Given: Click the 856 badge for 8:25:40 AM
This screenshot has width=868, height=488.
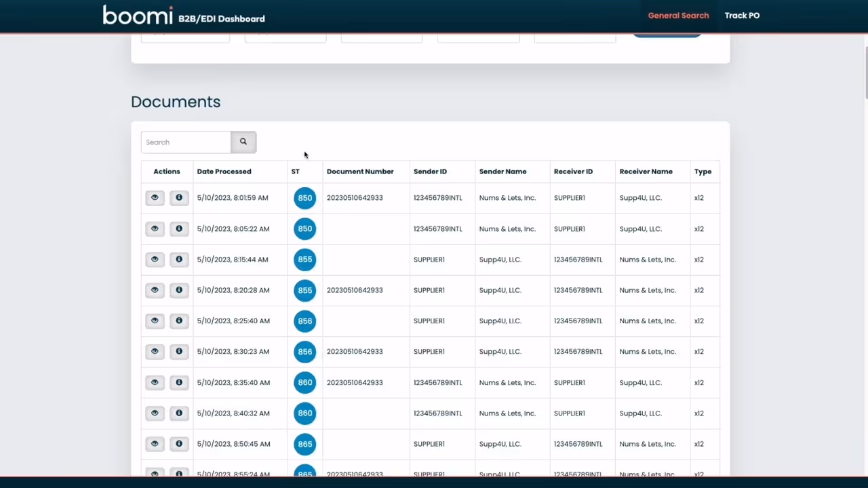Looking at the screenshot, I should click(x=305, y=321).
